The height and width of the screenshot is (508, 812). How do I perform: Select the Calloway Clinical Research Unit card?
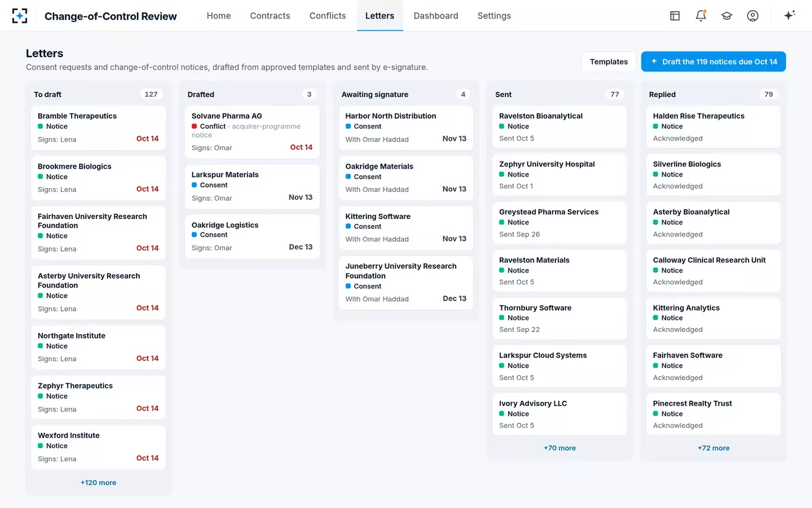tap(713, 271)
